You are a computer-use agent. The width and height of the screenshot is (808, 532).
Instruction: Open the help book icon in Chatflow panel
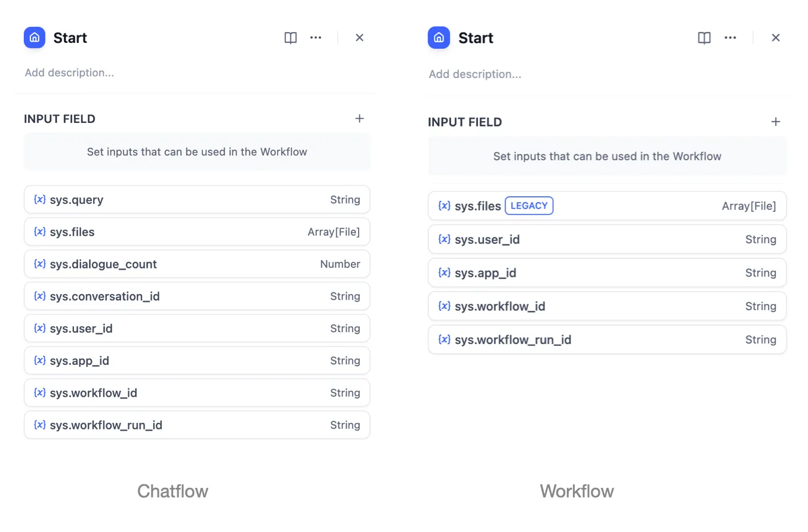(x=291, y=38)
